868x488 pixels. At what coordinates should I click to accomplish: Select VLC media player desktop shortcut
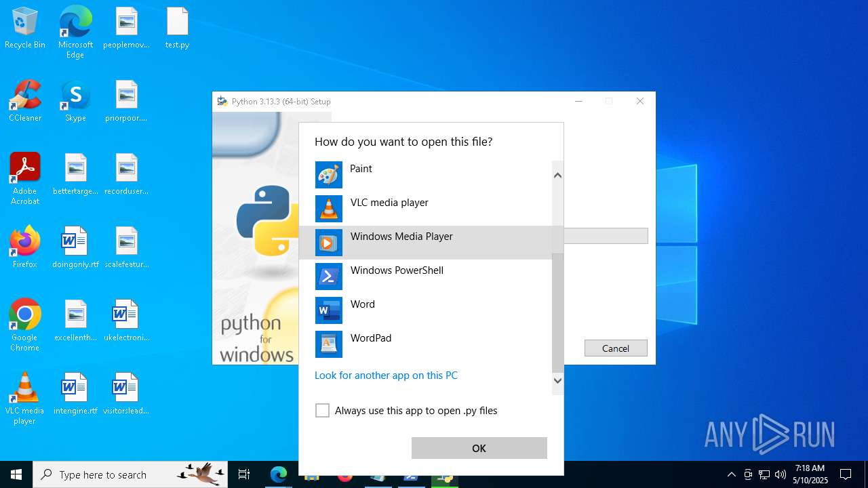coord(25,399)
